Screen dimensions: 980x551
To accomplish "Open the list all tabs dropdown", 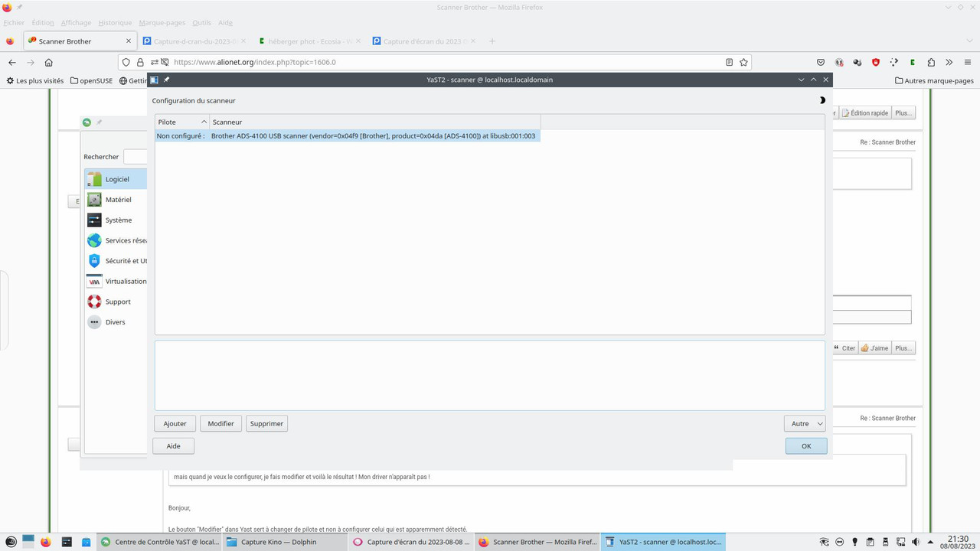I will pyautogui.click(x=969, y=41).
